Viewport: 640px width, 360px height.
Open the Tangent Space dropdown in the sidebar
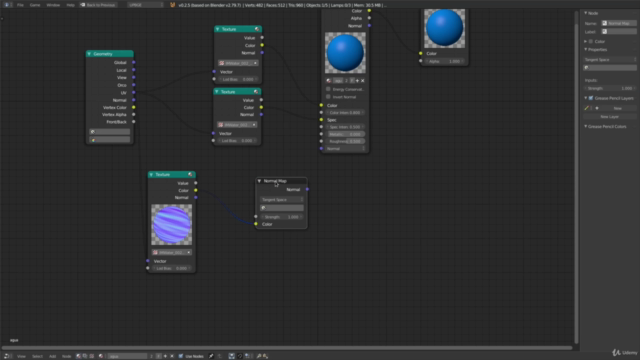coord(610,60)
